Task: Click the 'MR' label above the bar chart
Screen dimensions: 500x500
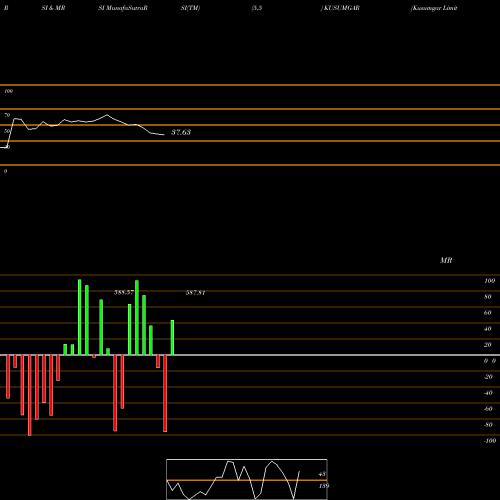Action: pyautogui.click(x=446, y=260)
